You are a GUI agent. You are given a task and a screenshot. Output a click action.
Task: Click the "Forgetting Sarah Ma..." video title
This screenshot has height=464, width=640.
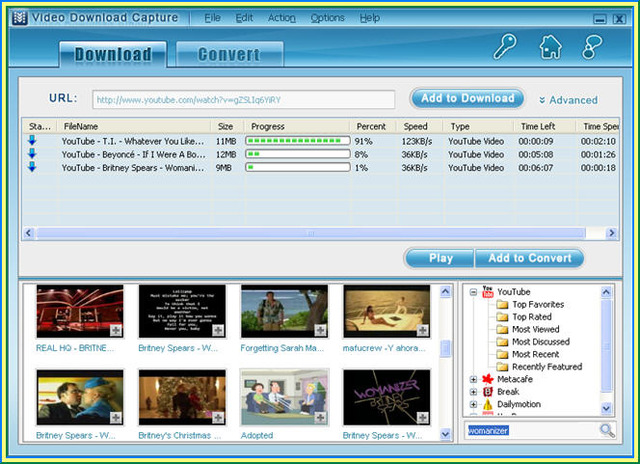pos(282,348)
